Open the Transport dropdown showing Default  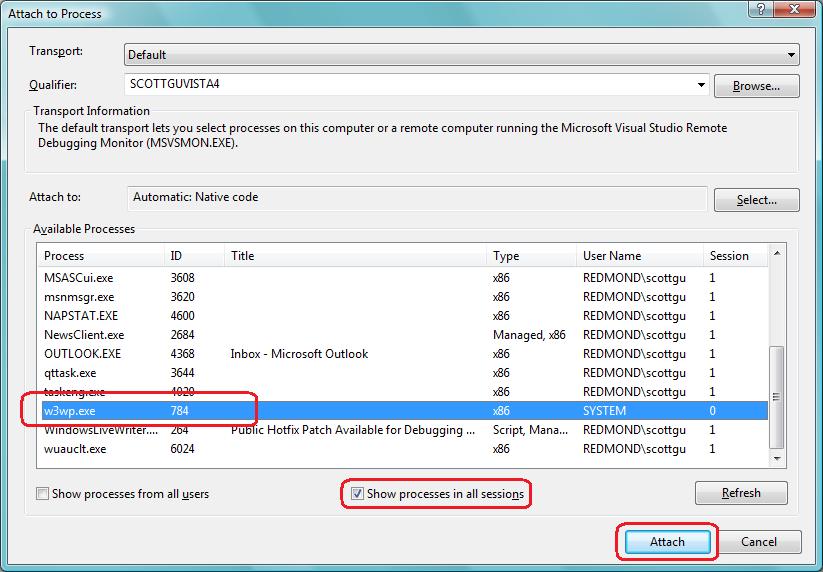461,55
